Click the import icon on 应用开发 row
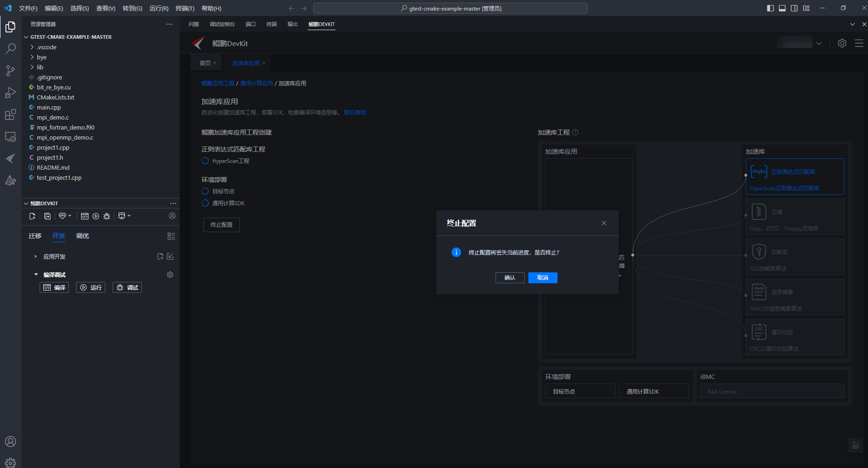This screenshot has height=468, width=868. [x=170, y=256]
